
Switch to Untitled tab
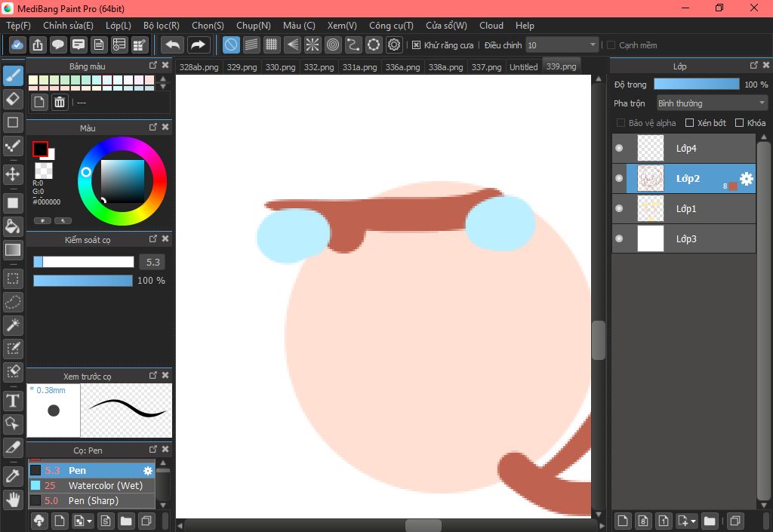tap(523, 67)
